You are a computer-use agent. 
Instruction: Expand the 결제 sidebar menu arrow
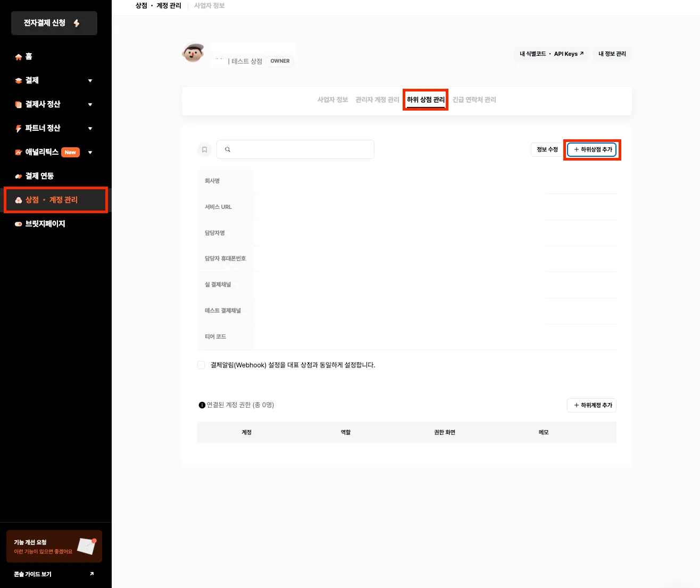(x=90, y=81)
